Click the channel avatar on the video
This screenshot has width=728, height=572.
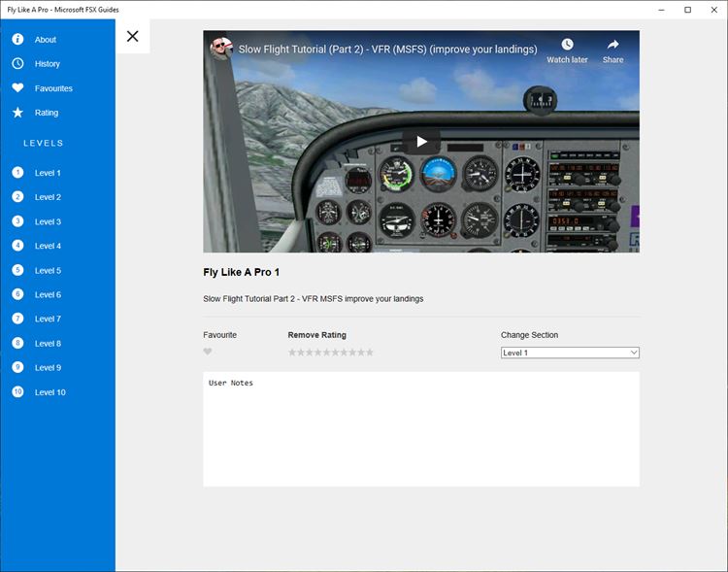(221, 49)
